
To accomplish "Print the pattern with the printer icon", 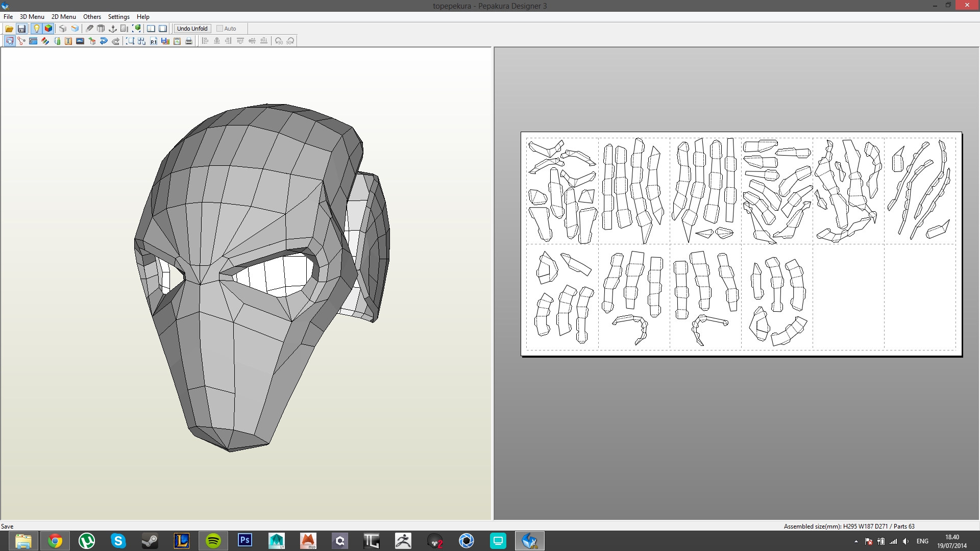I will point(189,41).
